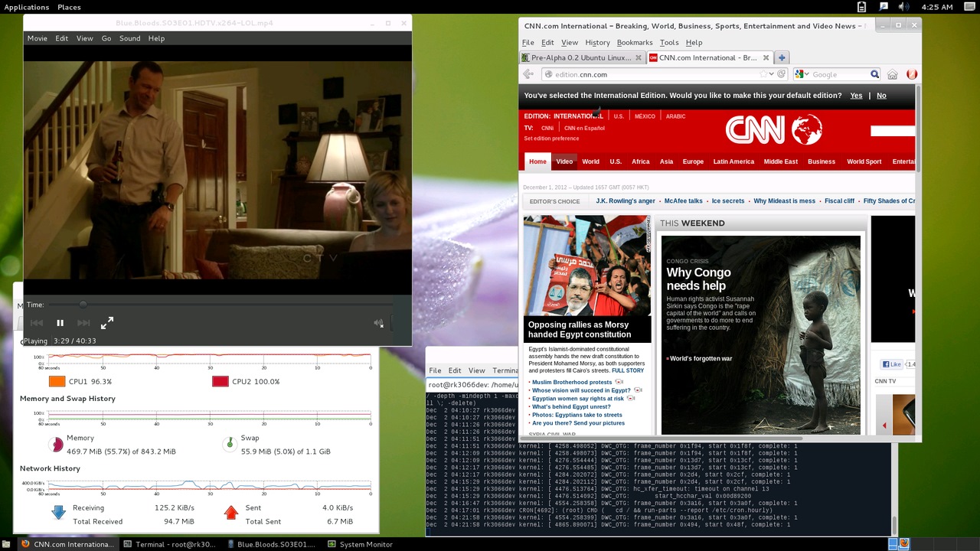The width and height of the screenshot is (980, 551).
Task: Open CNN Europe section tab
Action: pos(693,161)
